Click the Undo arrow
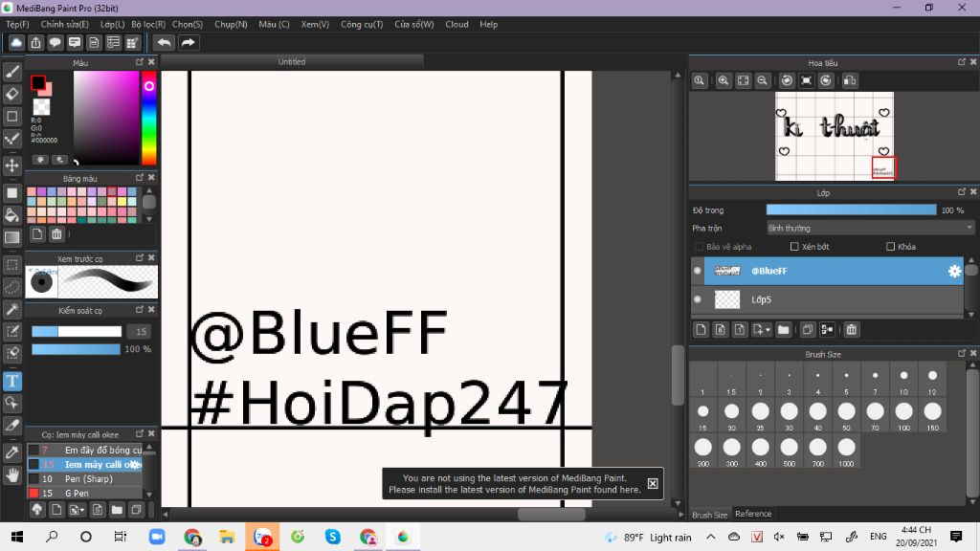This screenshot has height=551, width=980. (165, 42)
